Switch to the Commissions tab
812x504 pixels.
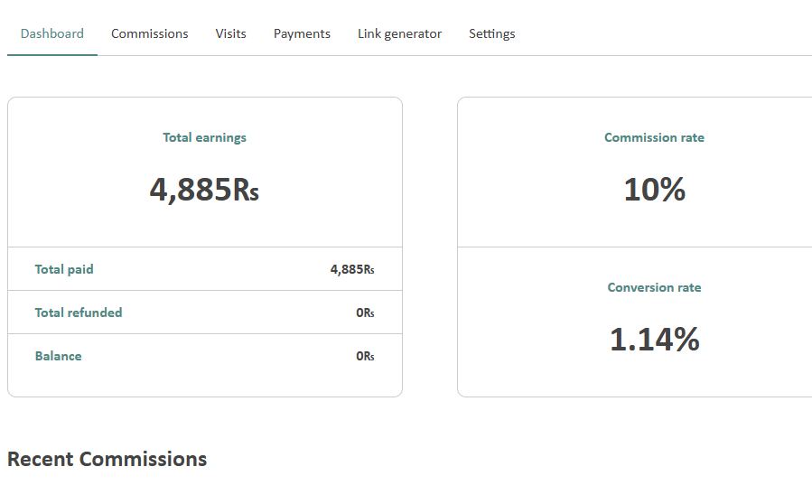coord(150,33)
